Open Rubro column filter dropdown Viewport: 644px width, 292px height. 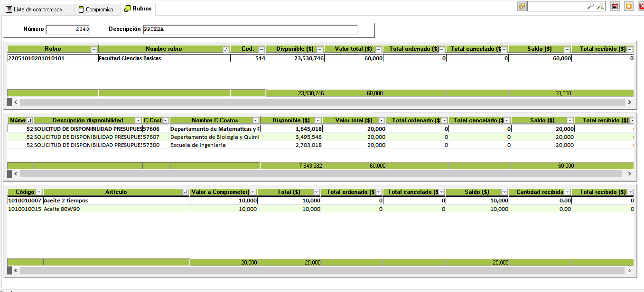point(94,49)
